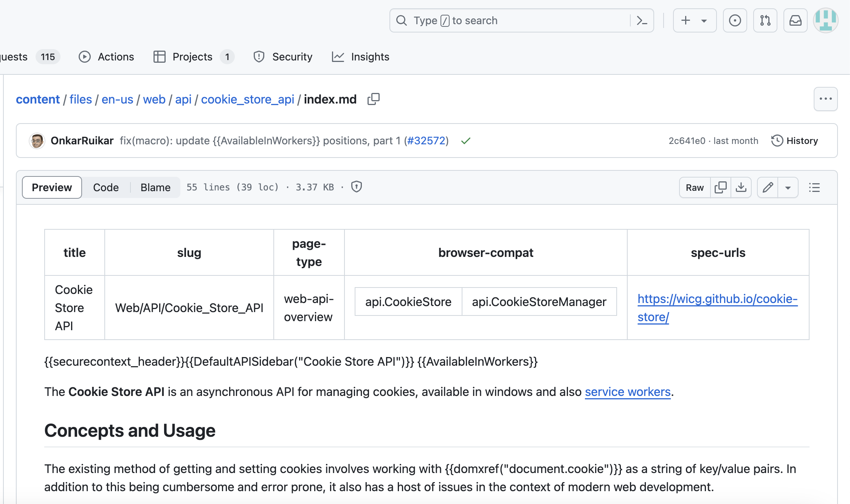Download raw file icon
Image resolution: width=850 pixels, height=504 pixels.
(741, 187)
